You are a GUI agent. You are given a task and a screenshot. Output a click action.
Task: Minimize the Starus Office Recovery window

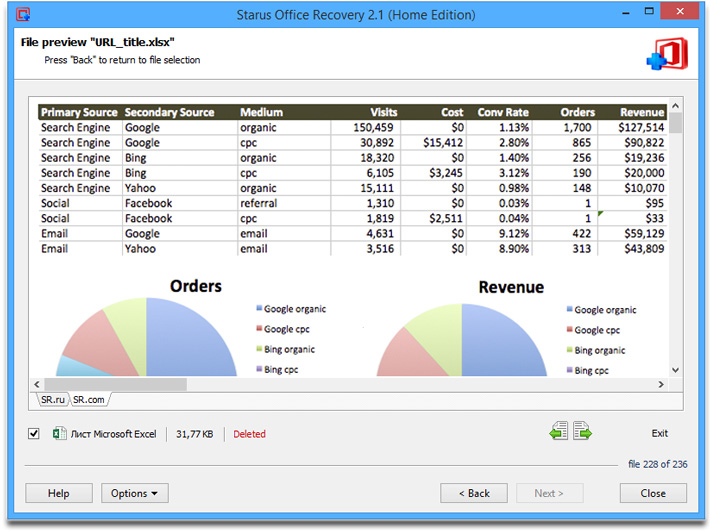[626, 12]
